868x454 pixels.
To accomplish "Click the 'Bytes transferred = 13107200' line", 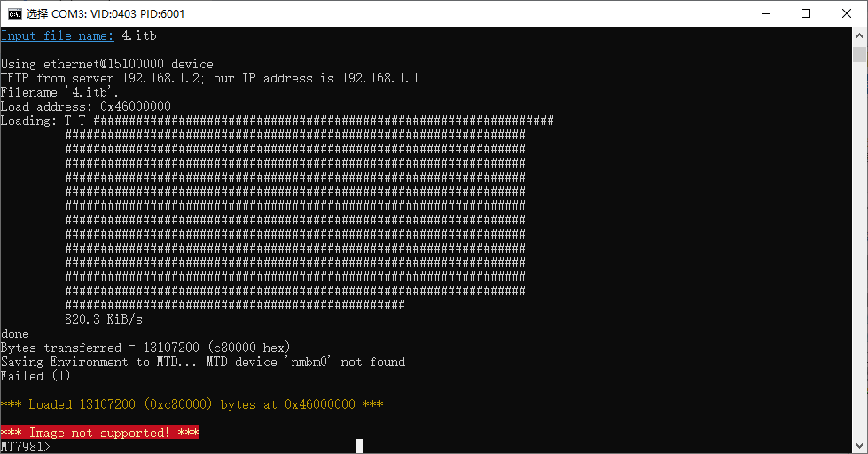I will point(145,348).
